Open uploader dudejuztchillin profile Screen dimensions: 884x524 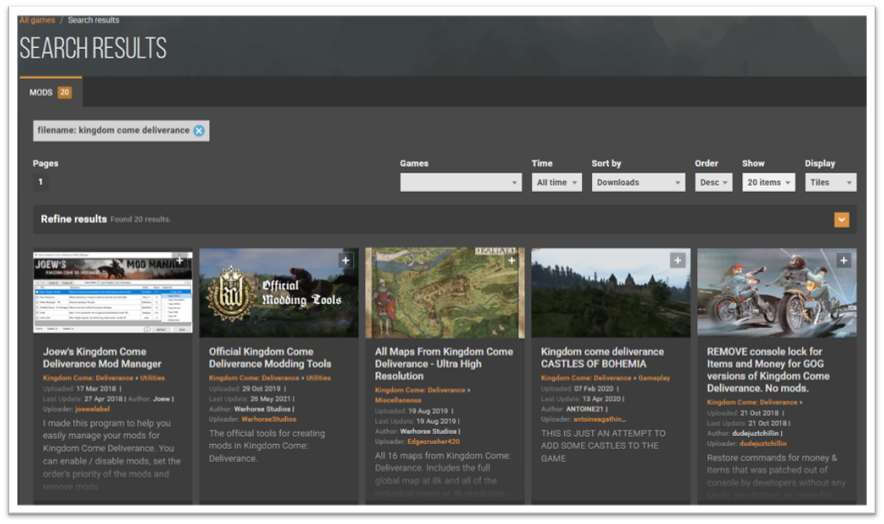763,444
